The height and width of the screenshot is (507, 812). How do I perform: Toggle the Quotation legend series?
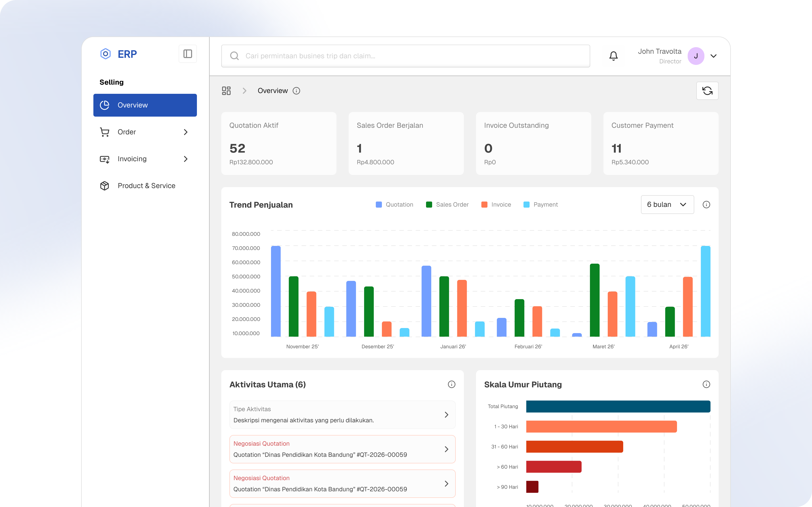395,205
